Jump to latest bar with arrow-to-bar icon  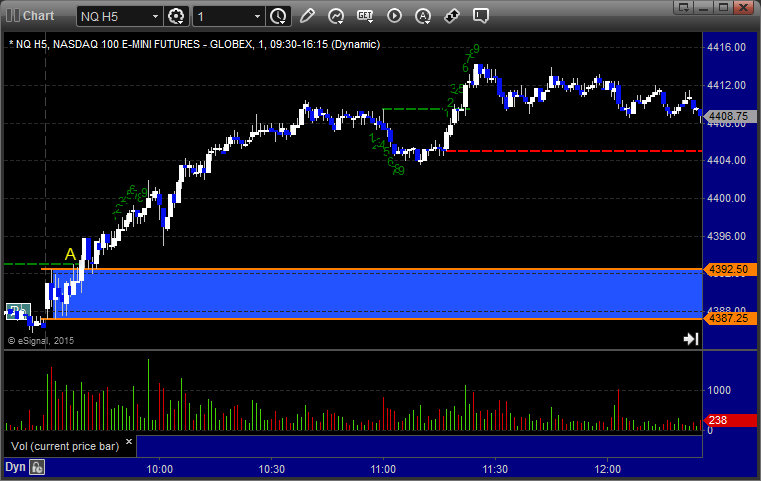coord(691,339)
